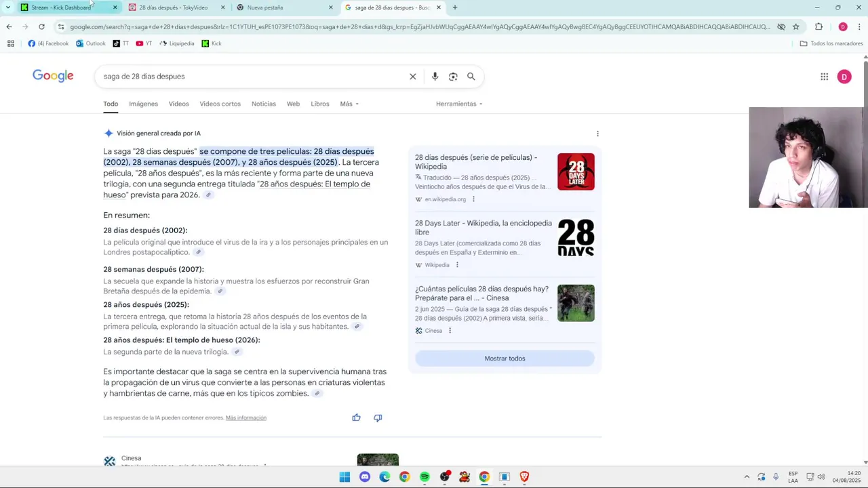Run search with the magnifier icon
The width and height of the screenshot is (868, 488).
(x=471, y=77)
